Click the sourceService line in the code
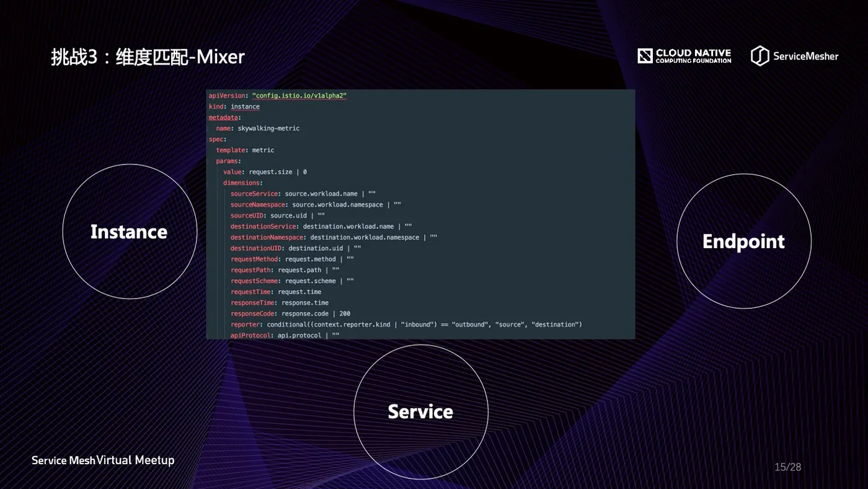 point(303,194)
